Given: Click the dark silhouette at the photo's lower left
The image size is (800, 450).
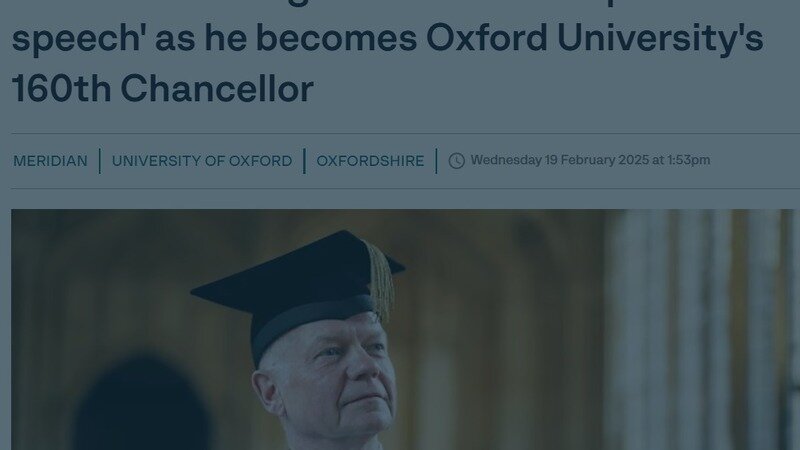Looking at the screenshot, I should [140, 410].
